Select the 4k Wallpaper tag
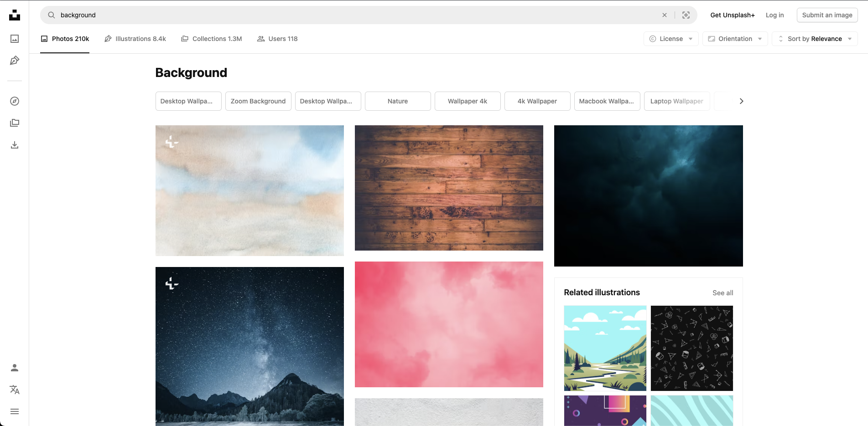 tap(537, 101)
